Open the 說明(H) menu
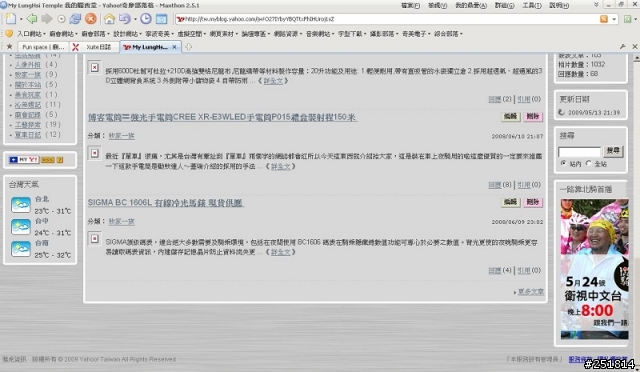640x372 pixels. pyautogui.click(x=559, y=5)
